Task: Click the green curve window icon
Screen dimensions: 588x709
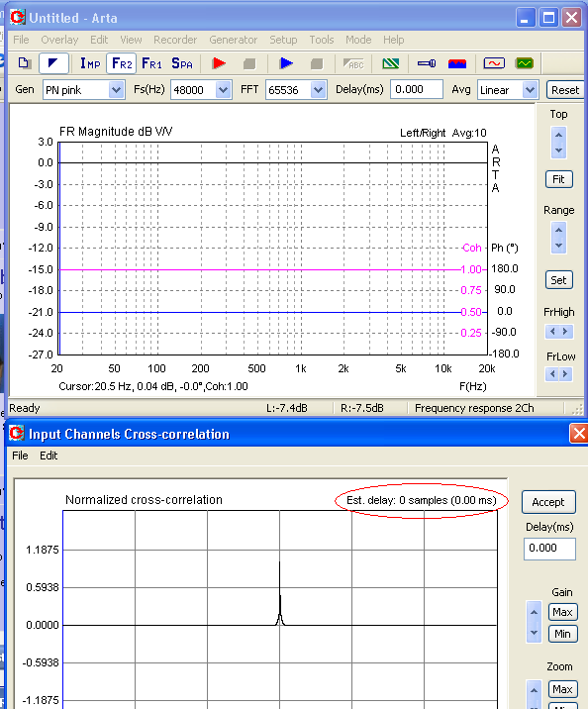Action: tap(525, 63)
